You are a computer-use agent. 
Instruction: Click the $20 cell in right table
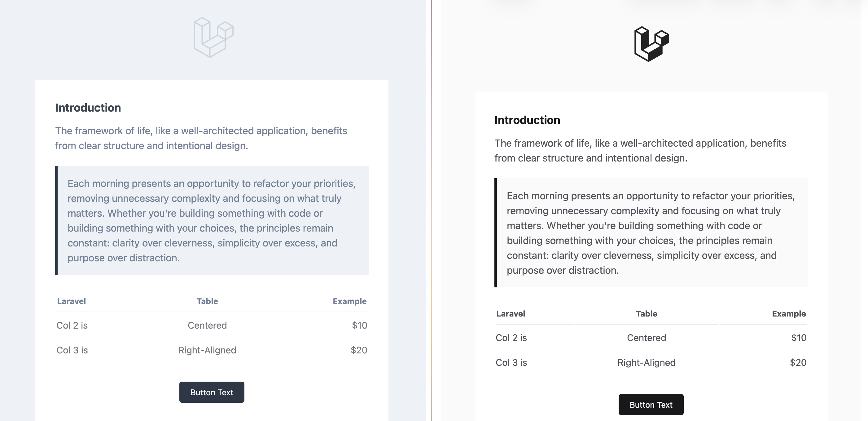pos(798,363)
